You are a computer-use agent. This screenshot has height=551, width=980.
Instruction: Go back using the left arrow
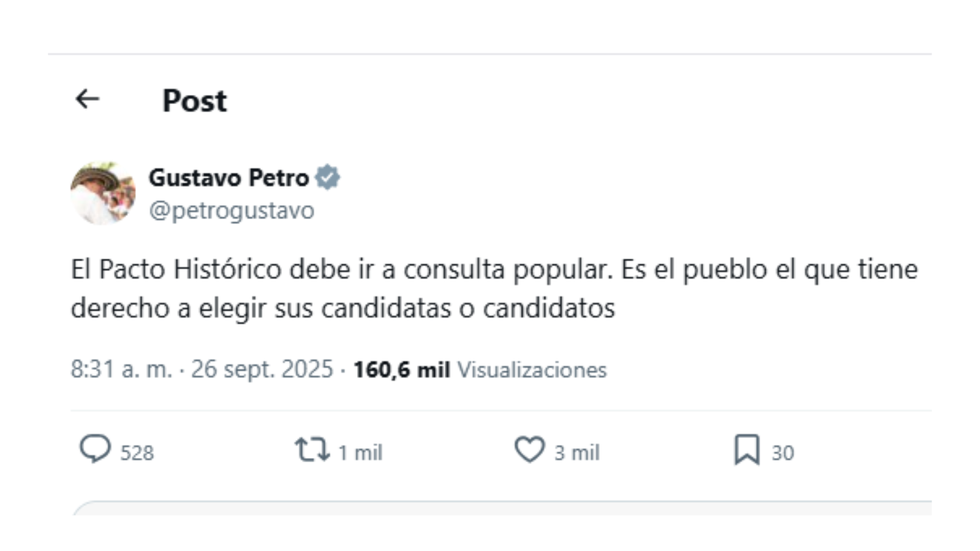point(87,99)
